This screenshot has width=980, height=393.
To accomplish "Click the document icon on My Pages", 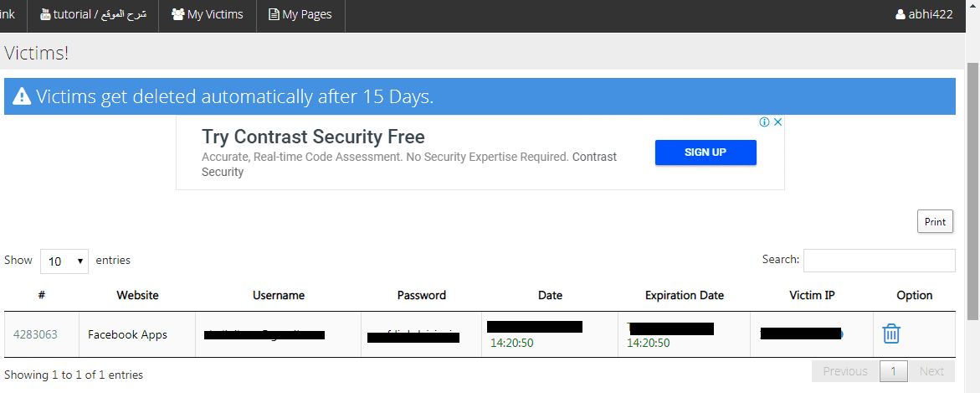I will coord(274,13).
